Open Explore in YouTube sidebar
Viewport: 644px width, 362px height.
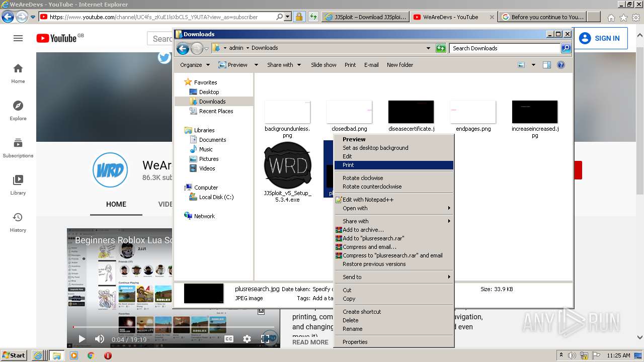tap(18, 111)
